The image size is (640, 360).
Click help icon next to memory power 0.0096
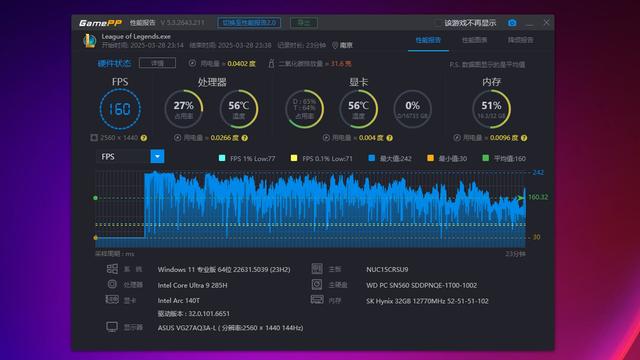coord(524,138)
